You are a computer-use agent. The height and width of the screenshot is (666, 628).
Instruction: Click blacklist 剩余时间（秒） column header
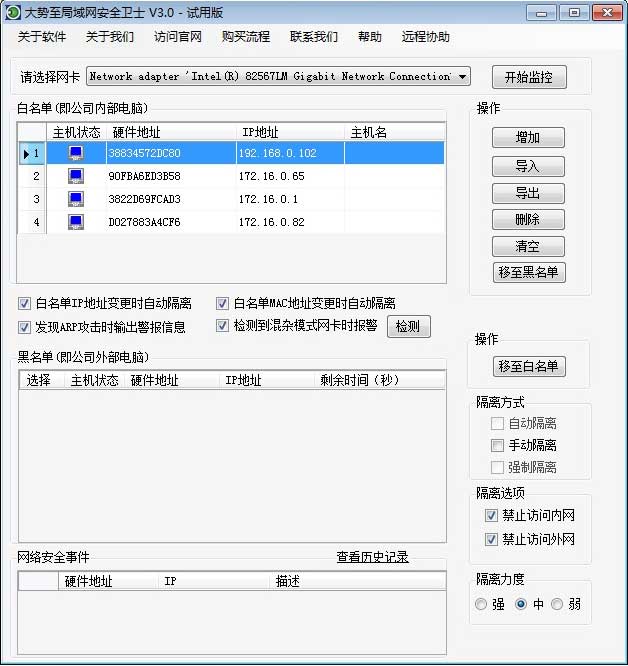click(379, 380)
